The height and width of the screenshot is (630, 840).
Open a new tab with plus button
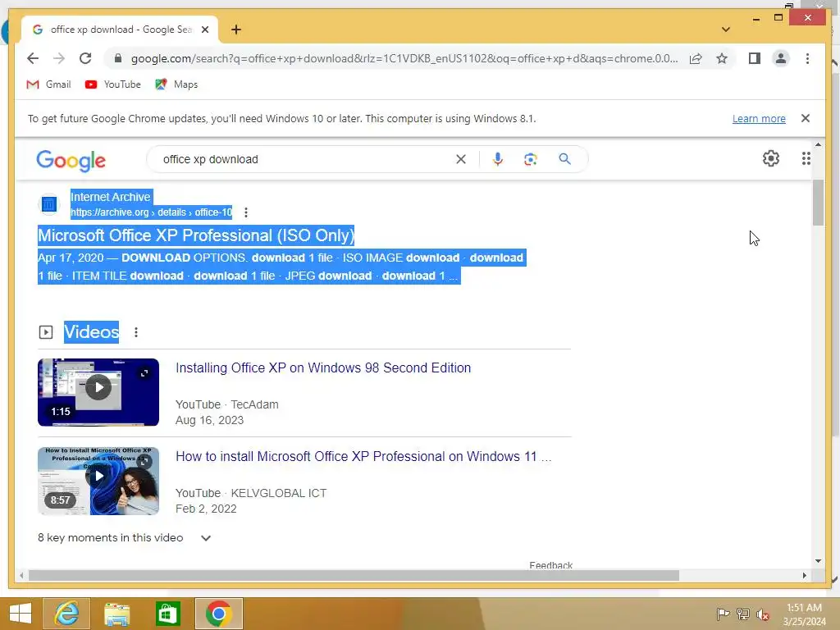click(x=236, y=30)
